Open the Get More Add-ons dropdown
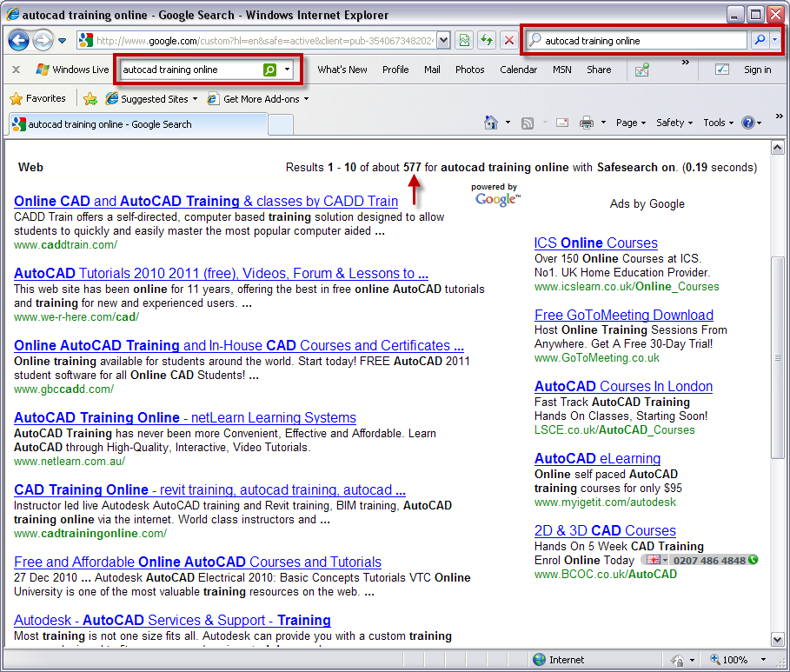 (x=258, y=99)
